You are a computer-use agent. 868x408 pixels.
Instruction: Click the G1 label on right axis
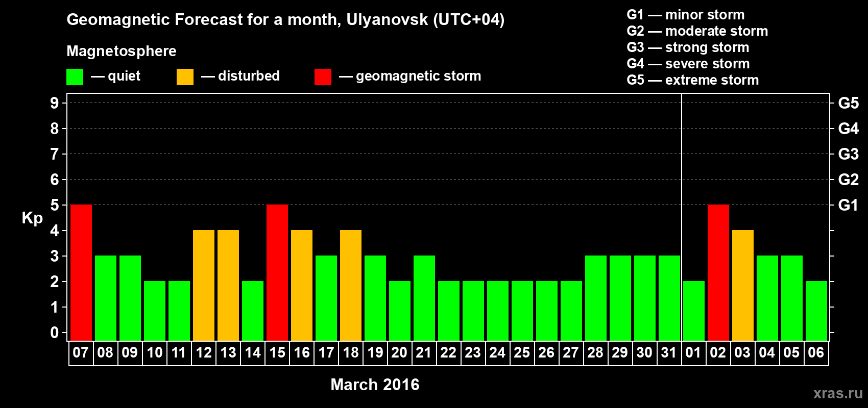[x=848, y=206]
